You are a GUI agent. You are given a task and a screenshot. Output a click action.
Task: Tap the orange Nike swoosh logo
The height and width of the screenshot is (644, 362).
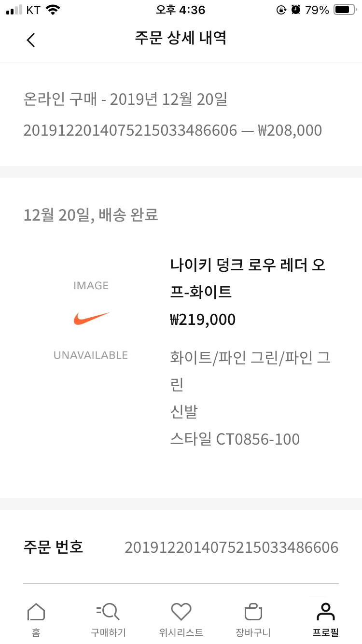click(x=91, y=319)
